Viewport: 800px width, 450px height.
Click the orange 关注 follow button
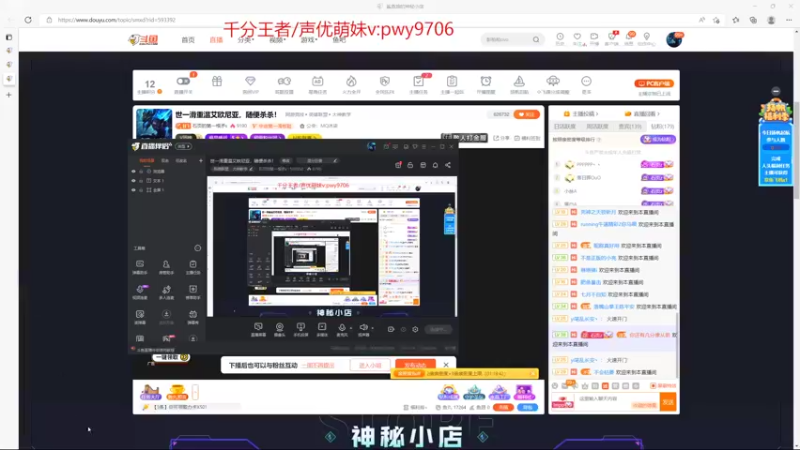click(527, 114)
